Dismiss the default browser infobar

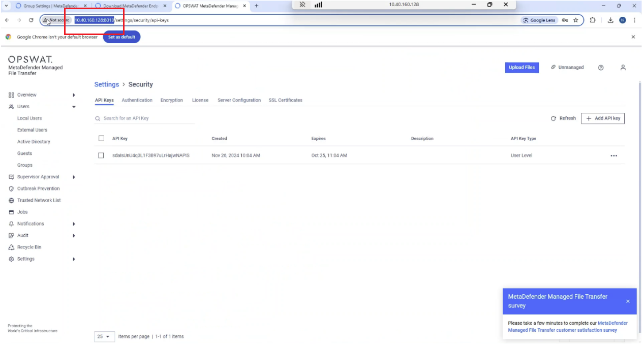633,37
